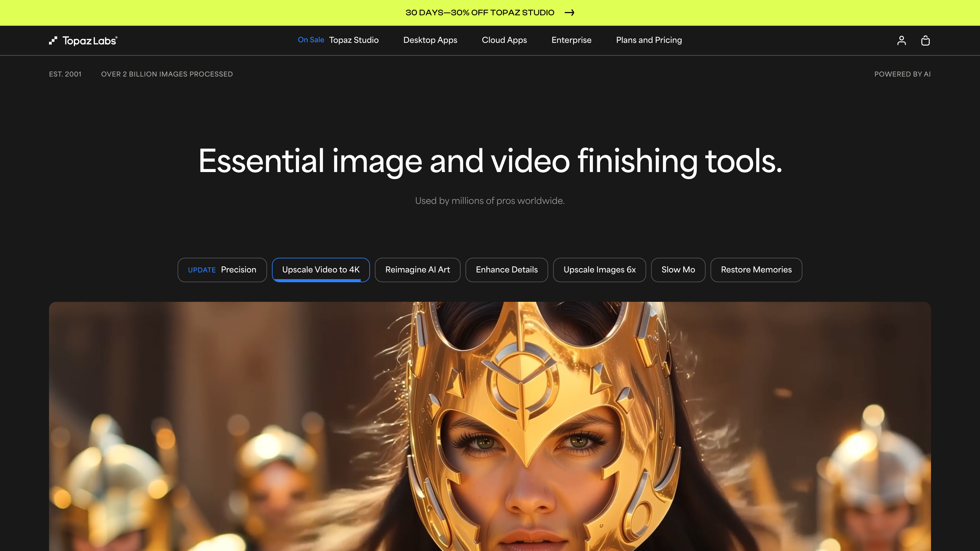Choose the Upscale Images 6x tab

pos(599,270)
